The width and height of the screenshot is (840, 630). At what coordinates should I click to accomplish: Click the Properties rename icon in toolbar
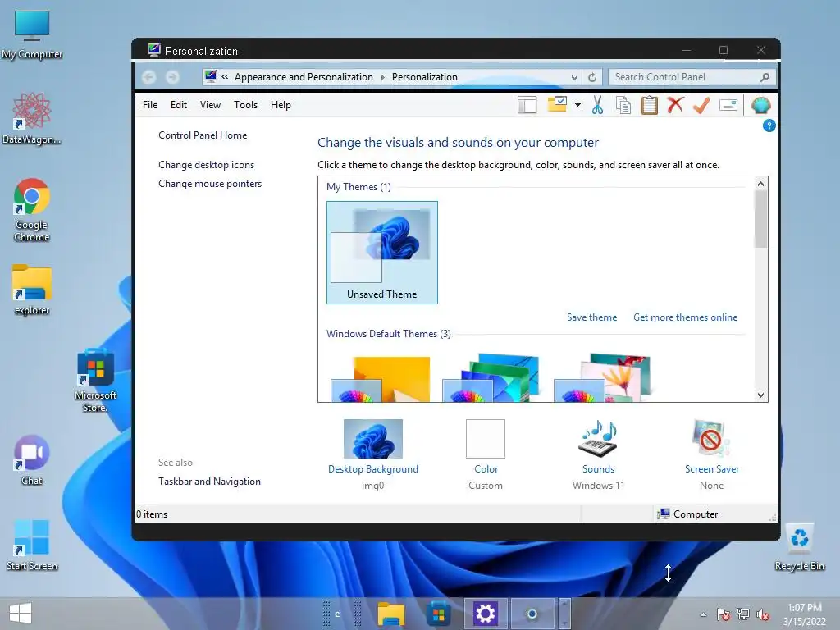[728, 105]
